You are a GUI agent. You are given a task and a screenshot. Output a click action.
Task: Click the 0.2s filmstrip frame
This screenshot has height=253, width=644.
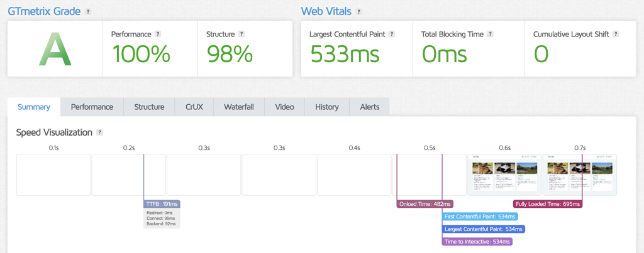pyautogui.click(x=128, y=175)
